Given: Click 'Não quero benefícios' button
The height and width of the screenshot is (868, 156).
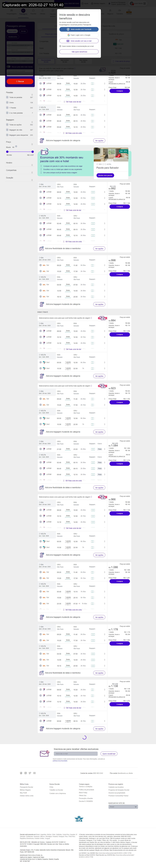Looking at the screenshot, I should 79,52.
